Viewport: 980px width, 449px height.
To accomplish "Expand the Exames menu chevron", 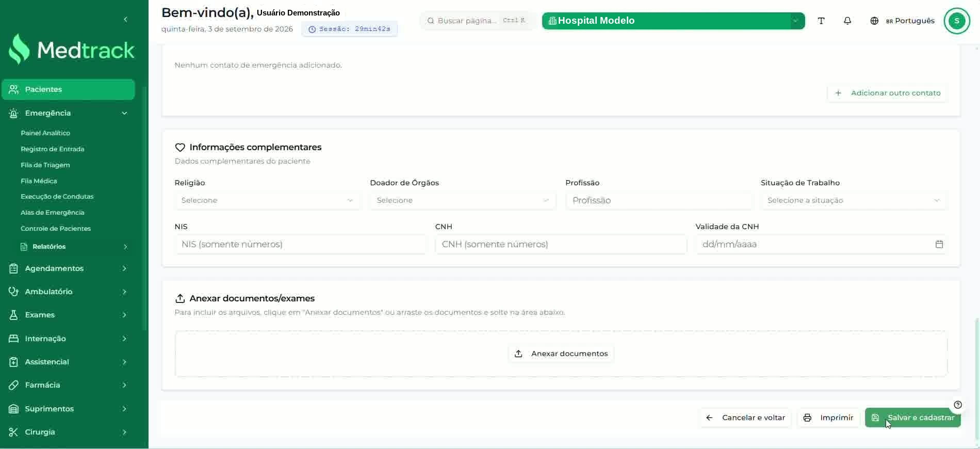I will 124,315.
